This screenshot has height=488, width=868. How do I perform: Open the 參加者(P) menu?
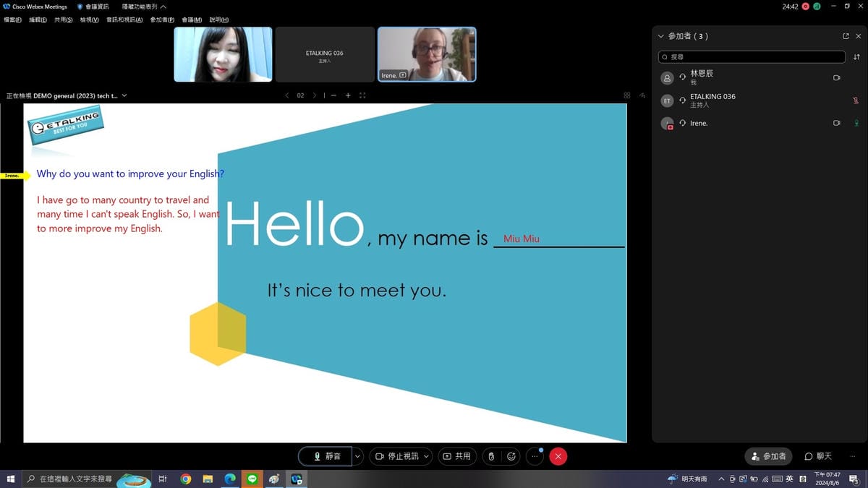162,20
